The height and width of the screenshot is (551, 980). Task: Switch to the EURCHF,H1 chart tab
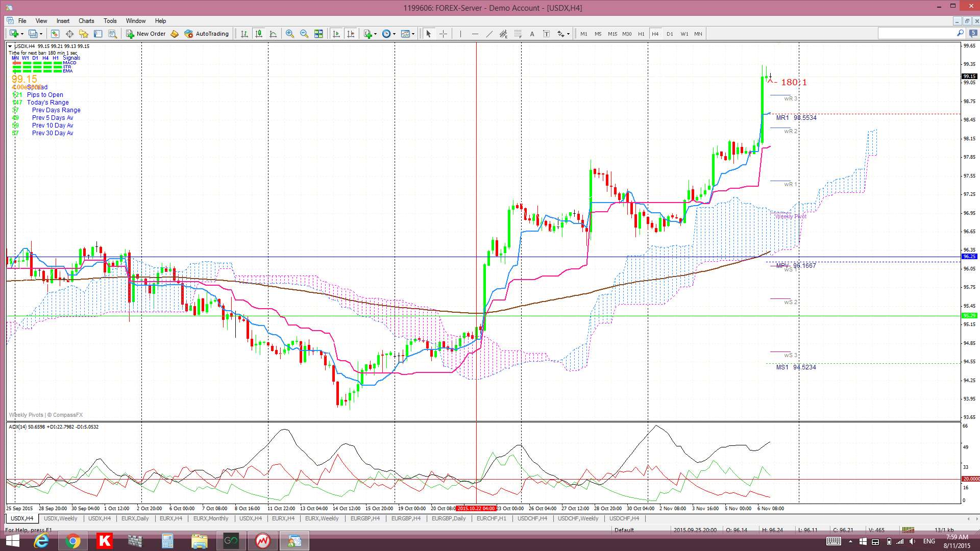(492, 518)
